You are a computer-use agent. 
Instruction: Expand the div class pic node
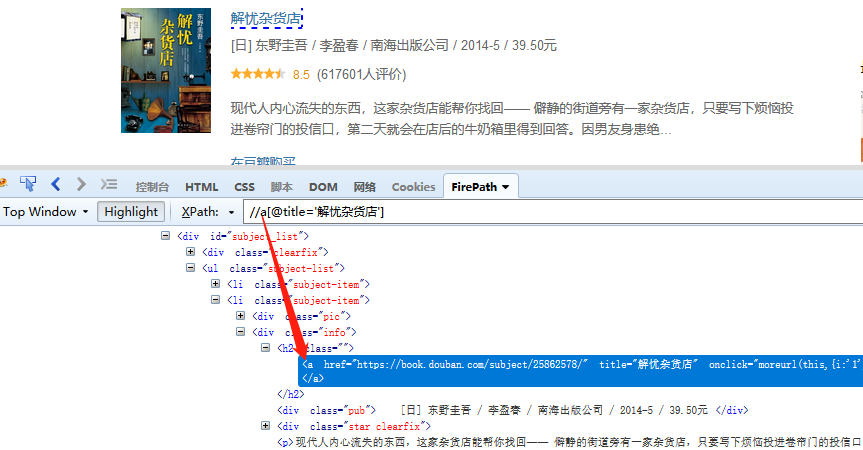(x=241, y=315)
